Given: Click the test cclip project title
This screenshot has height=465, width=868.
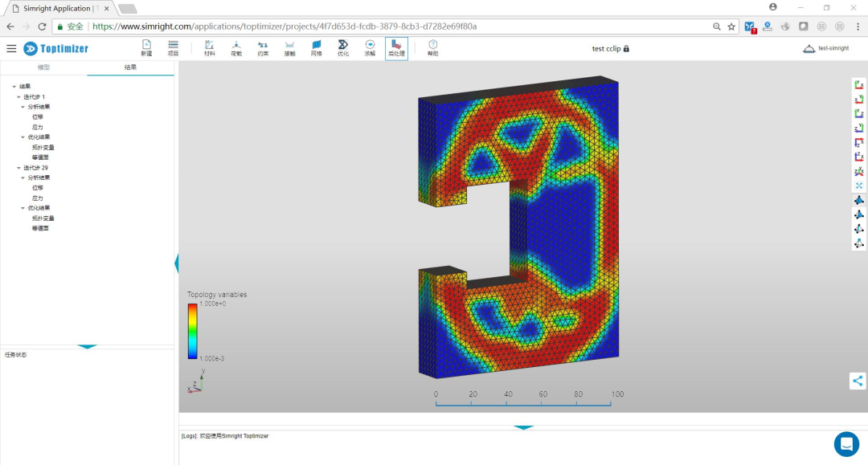Looking at the screenshot, I should click(x=610, y=49).
